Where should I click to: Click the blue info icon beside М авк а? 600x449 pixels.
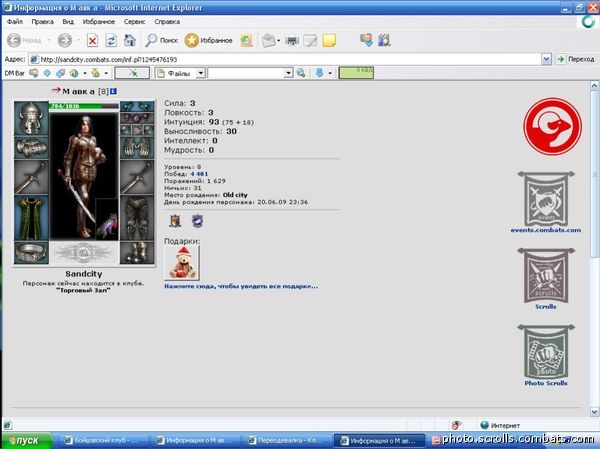pos(113,91)
